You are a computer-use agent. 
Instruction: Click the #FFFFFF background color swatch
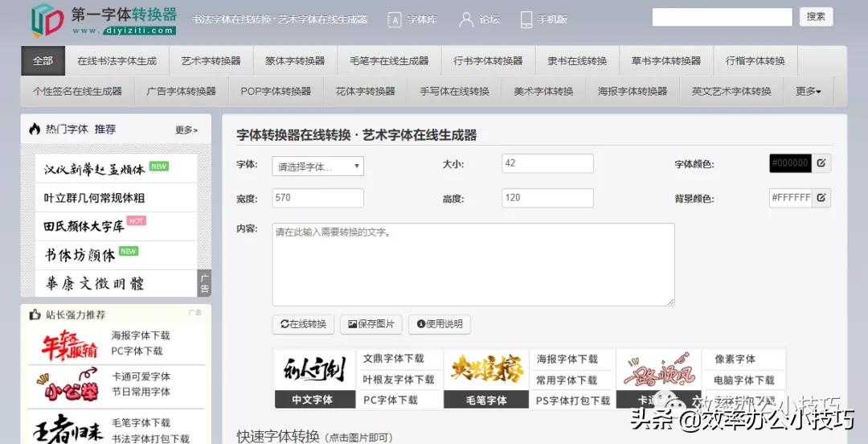point(791,197)
